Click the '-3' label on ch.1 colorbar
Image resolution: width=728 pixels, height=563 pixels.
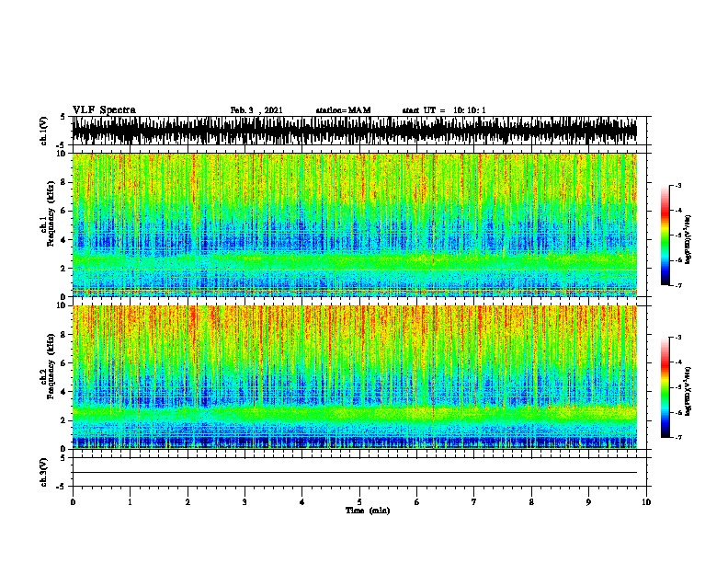tap(677, 185)
